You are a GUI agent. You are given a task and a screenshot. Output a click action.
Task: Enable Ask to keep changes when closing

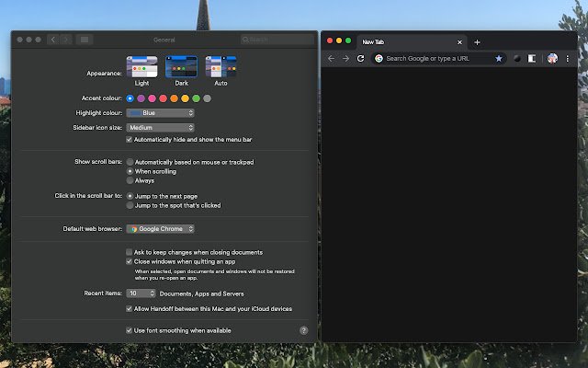pyautogui.click(x=129, y=252)
